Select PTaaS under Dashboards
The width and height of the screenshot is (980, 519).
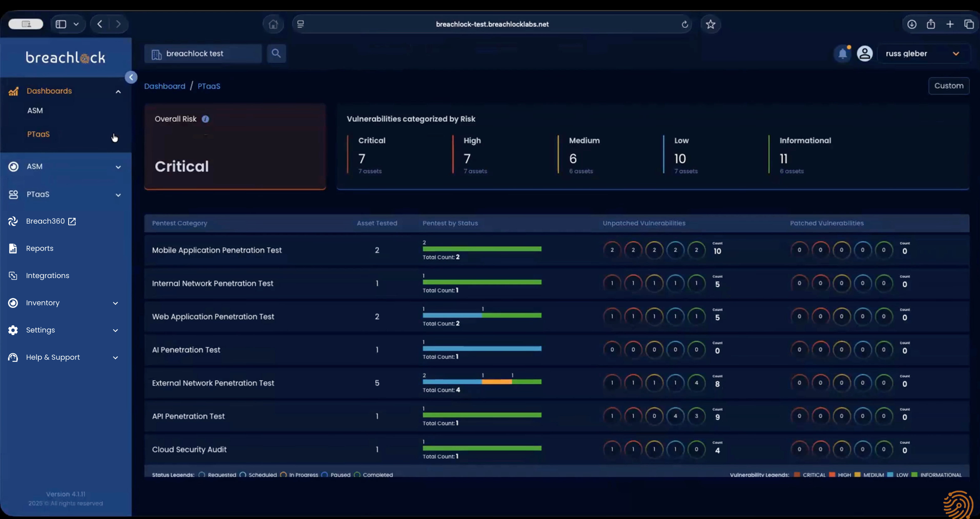pos(39,134)
